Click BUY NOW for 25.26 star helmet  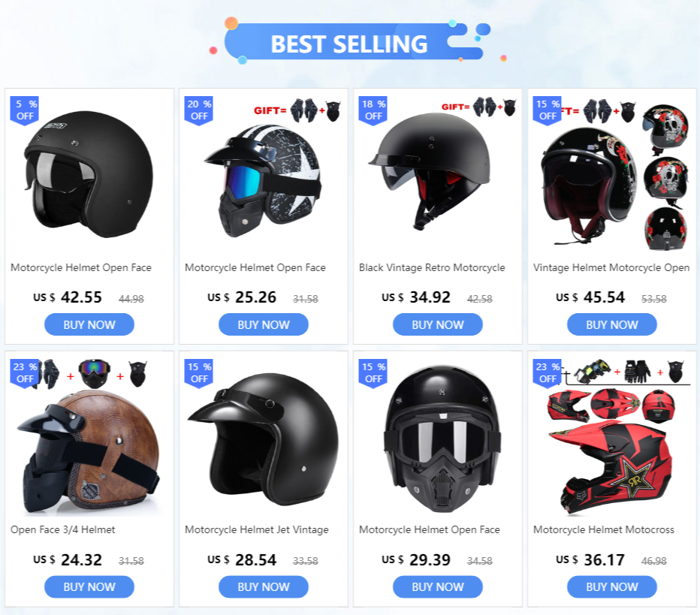click(x=264, y=324)
